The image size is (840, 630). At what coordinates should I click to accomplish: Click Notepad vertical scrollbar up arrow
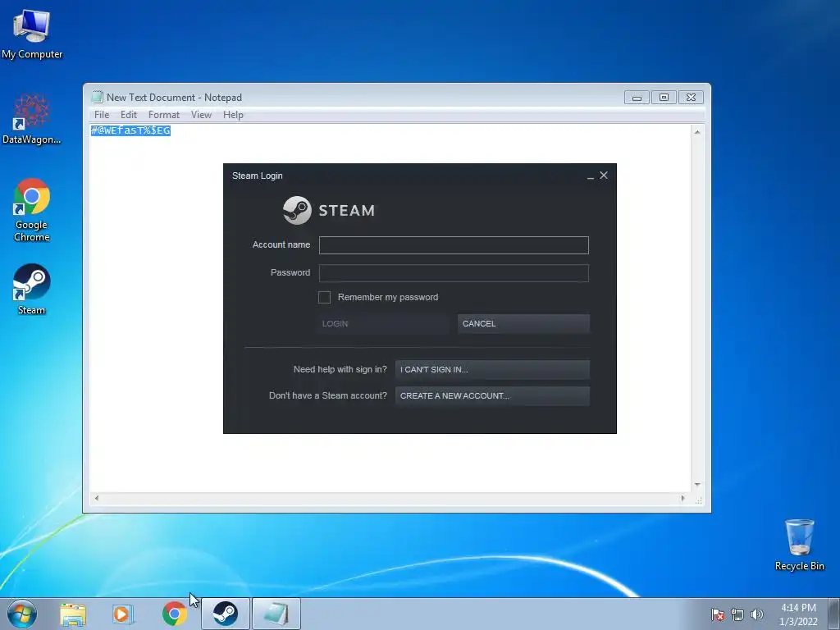pyautogui.click(x=697, y=132)
